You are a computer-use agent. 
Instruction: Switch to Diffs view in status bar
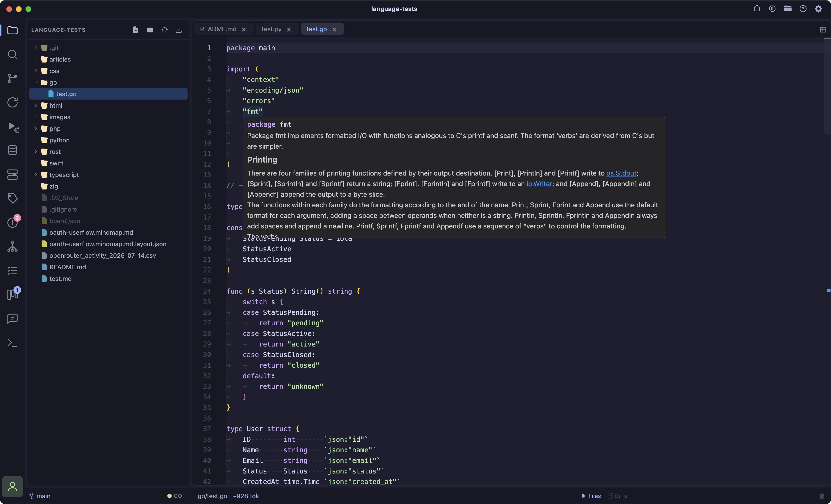pos(617,496)
